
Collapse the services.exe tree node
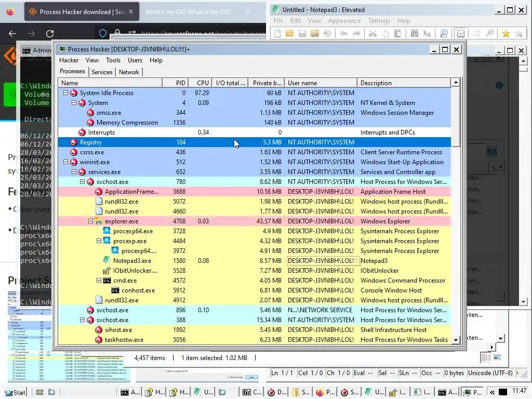pos(74,171)
